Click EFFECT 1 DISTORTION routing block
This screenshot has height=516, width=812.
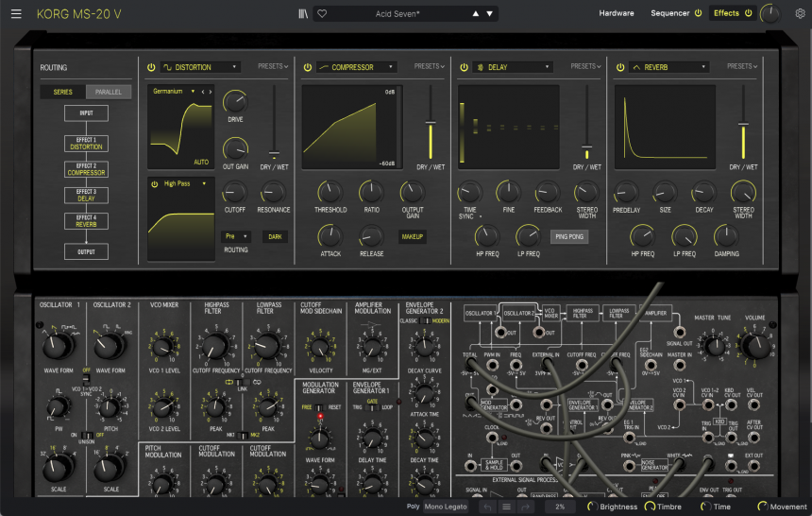point(87,144)
